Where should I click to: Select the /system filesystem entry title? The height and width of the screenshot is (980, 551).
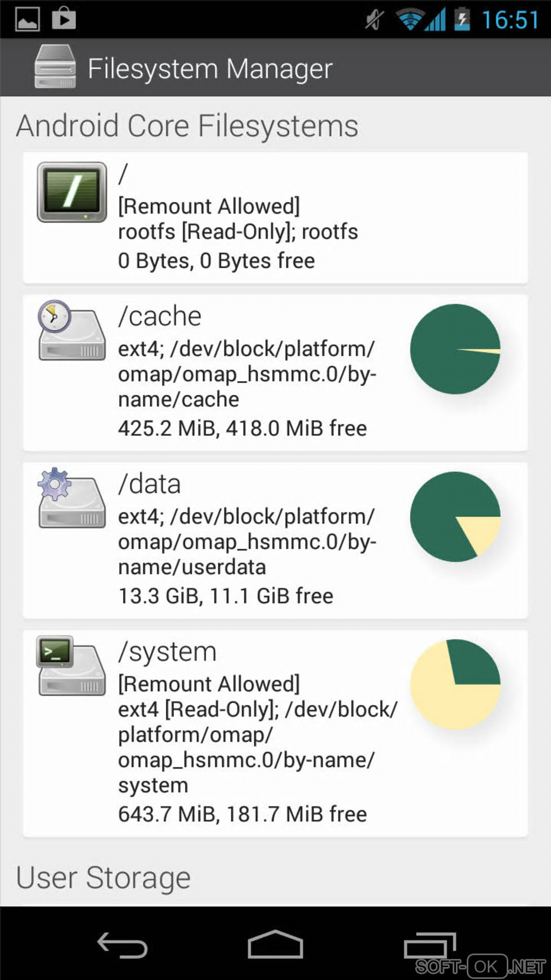point(167,652)
